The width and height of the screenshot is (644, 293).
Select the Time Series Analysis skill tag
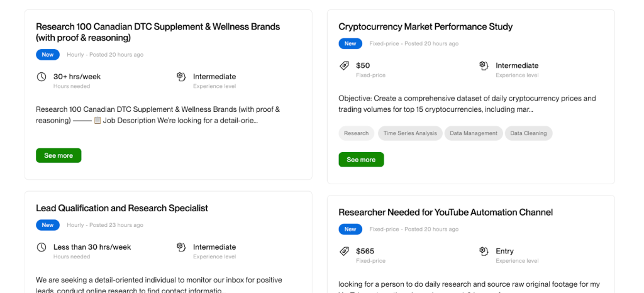410,133
